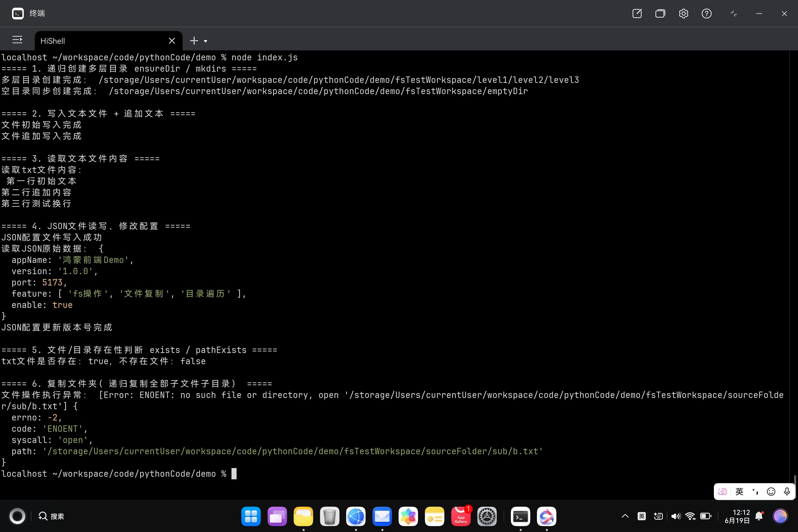
Task: Open the yellow notes app in dock
Action: point(434,516)
